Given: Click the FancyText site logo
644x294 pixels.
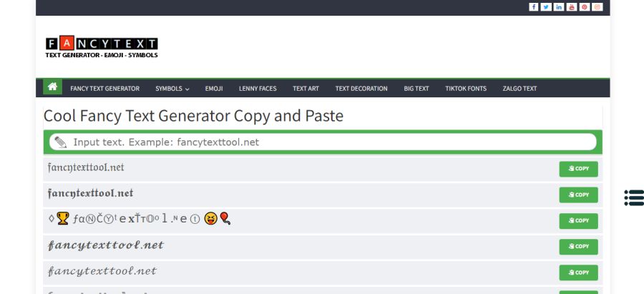Looking at the screenshot, I should (102, 46).
